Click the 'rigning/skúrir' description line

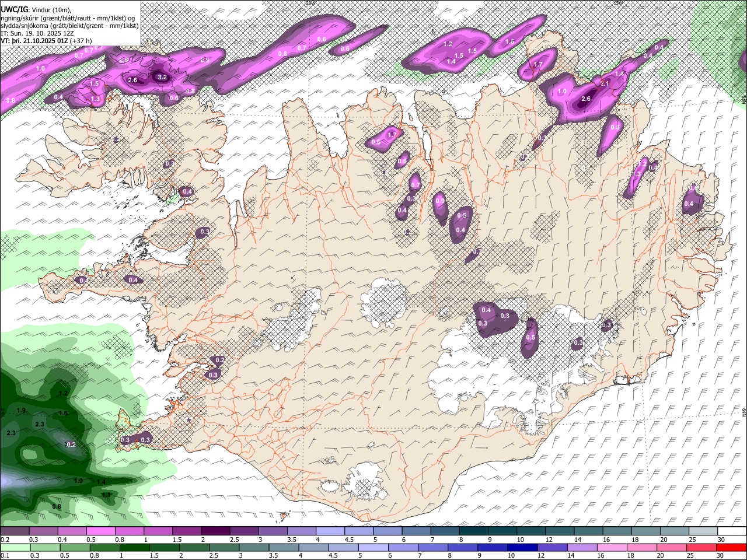pyautogui.click(x=68, y=18)
